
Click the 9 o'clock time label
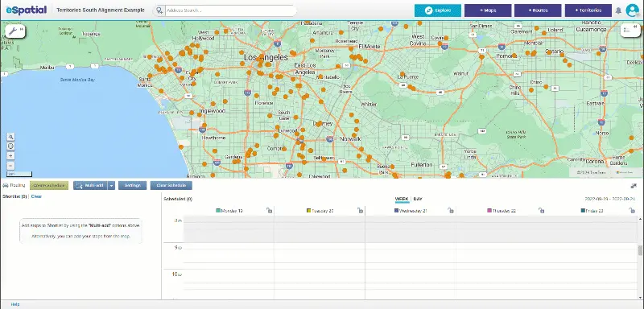pos(178,248)
